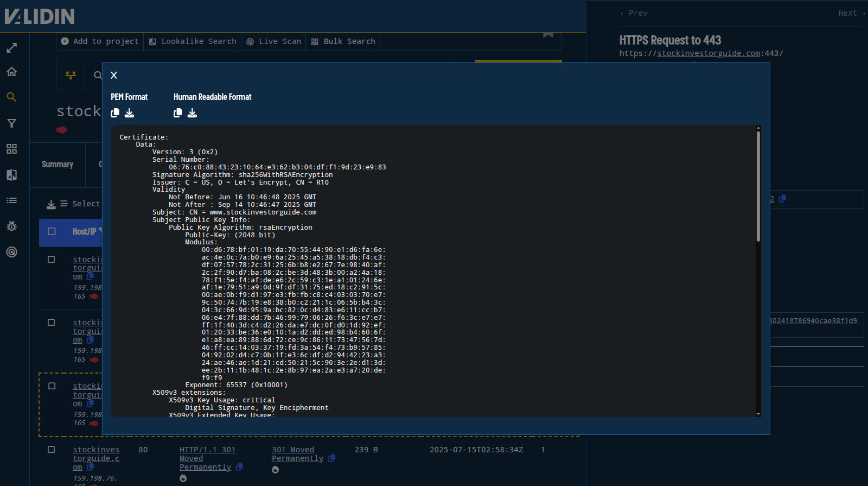Go to Prev result in right panel
The image size is (868, 486).
(634, 13)
